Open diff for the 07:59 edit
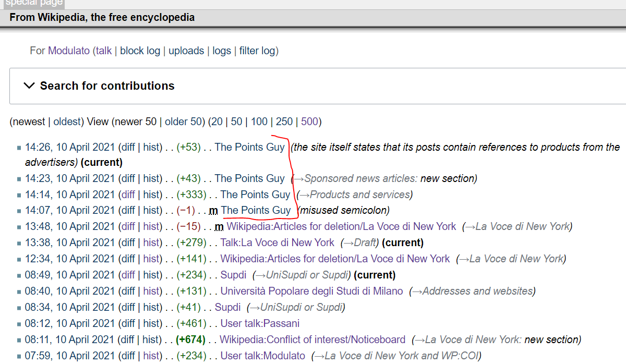The image size is (626, 364). tap(128, 356)
